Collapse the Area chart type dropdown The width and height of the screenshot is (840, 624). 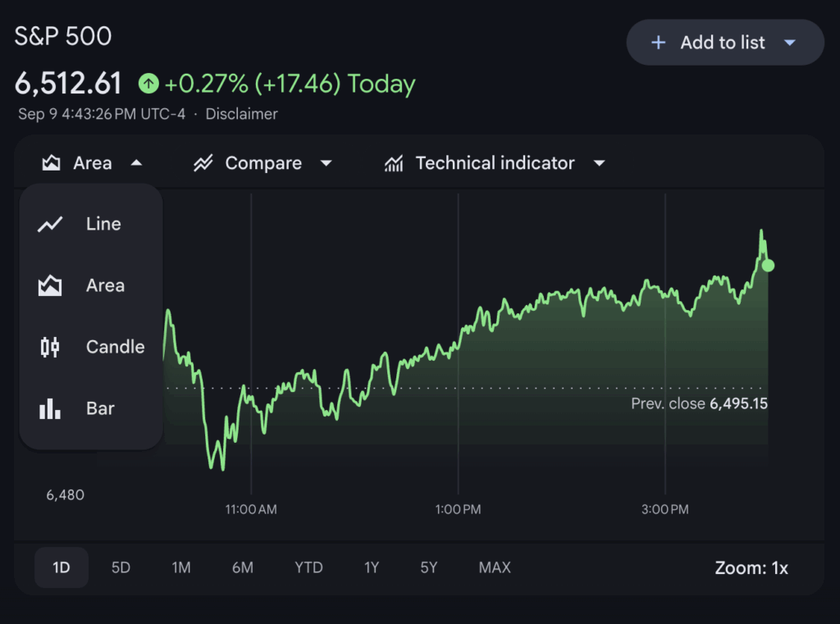pyautogui.click(x=136, y=164)
